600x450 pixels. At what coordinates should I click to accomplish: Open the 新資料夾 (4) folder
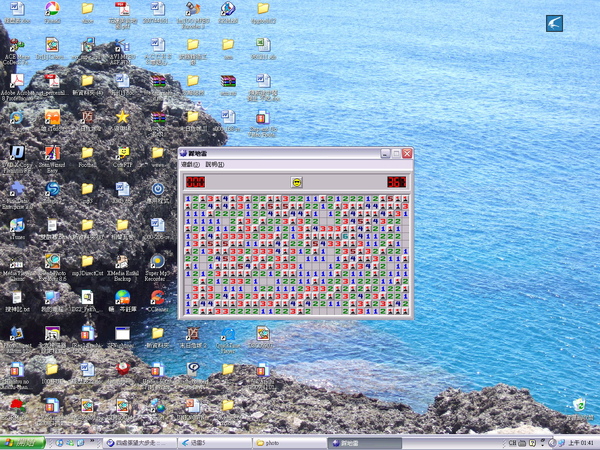tap(87, 85)
